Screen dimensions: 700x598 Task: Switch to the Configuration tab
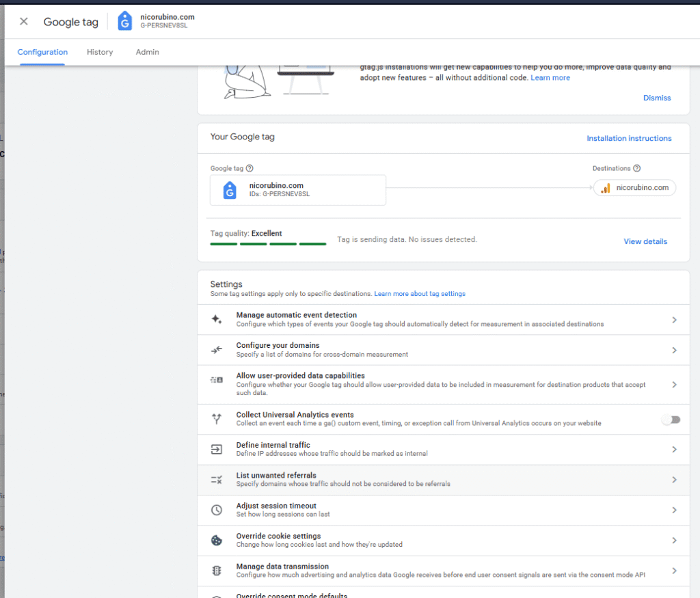[x=42, y=52]
